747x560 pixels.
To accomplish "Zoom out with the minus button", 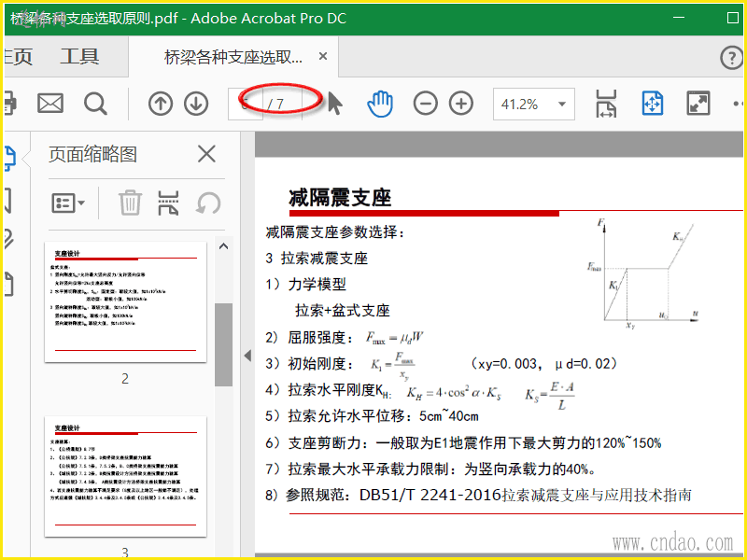I will pyautogui.click(x=425, y=104).
